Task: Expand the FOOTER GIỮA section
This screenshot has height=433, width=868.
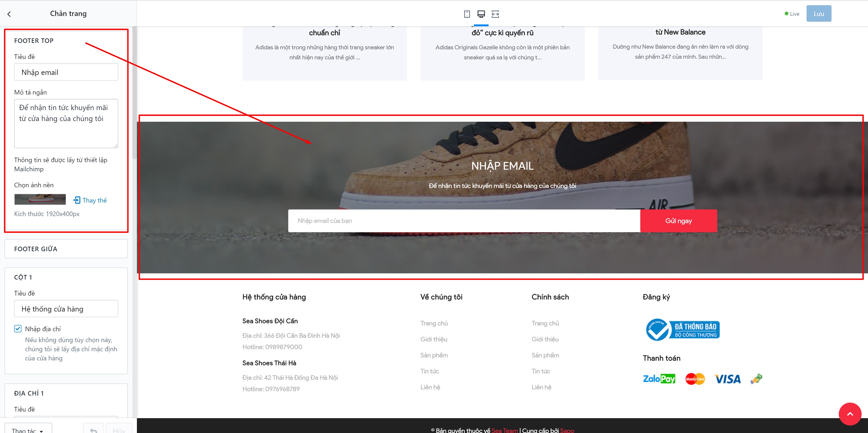Action: [66, 249]
